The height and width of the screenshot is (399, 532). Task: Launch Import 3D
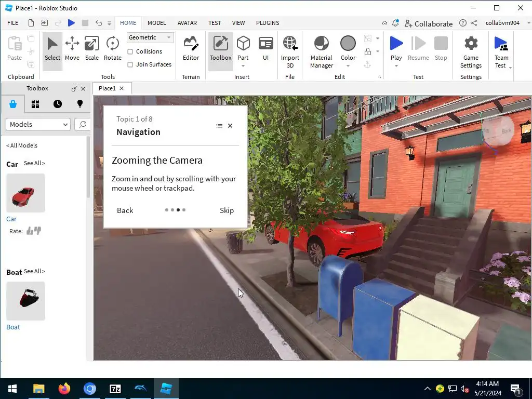click(x=290, y=51)
